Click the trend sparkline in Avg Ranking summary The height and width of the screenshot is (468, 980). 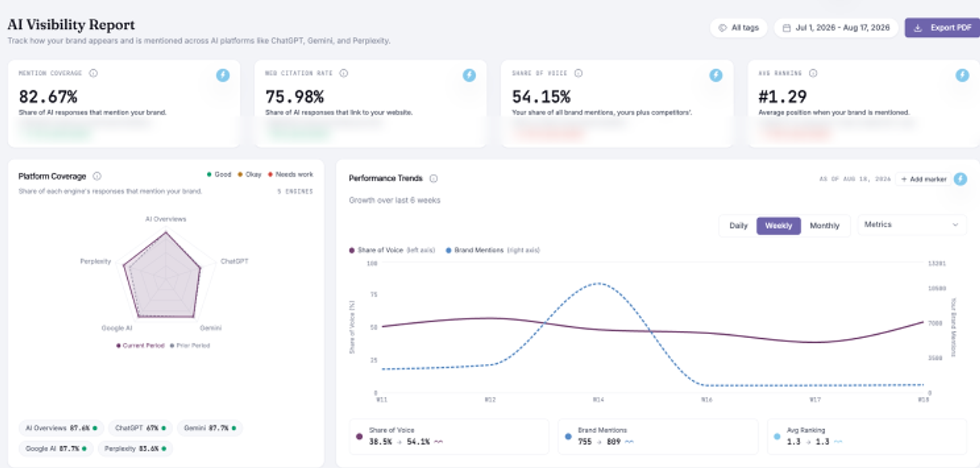pyautogui.click(x=838, y=442)
